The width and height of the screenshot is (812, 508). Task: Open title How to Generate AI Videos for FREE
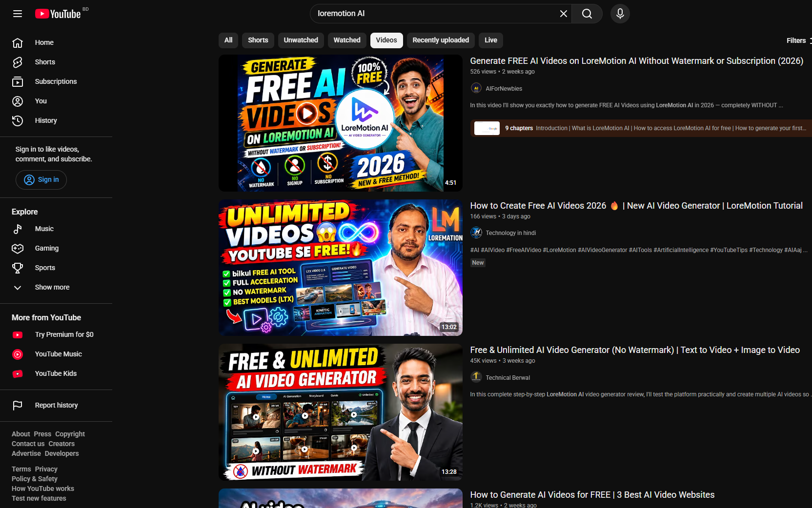592,495
